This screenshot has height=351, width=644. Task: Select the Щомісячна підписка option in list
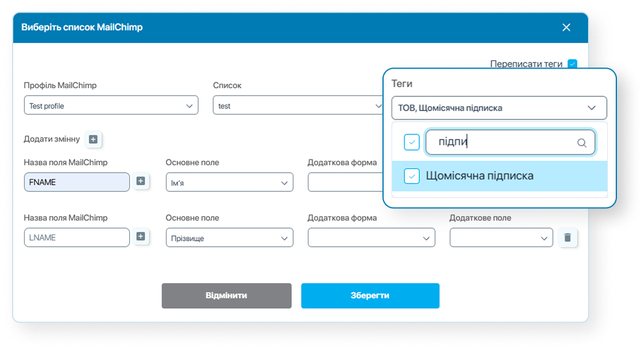coord(500,176)
